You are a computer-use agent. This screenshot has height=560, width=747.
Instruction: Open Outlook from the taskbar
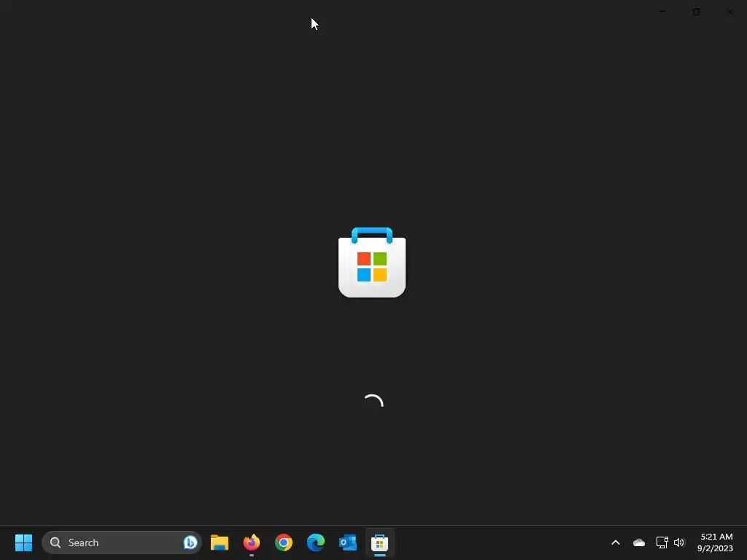[348, 542]
